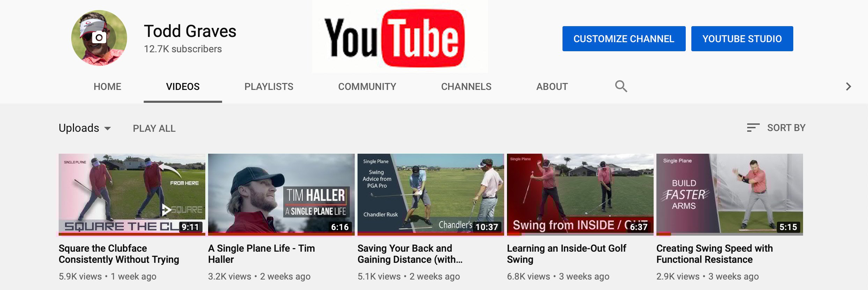This screenshot has width=868, height=290.
Task: Open the ABOUT tab
Action: point(552,86)
